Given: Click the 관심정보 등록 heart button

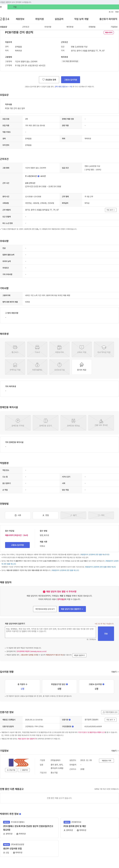Looking at the screenshot, I should click(x=49, y=80).
